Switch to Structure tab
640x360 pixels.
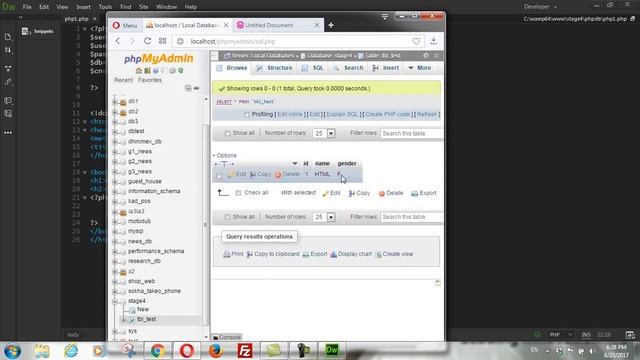274,68
